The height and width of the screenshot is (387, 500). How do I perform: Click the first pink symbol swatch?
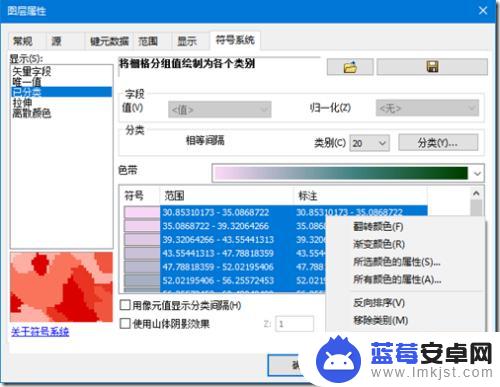point(142,212)
